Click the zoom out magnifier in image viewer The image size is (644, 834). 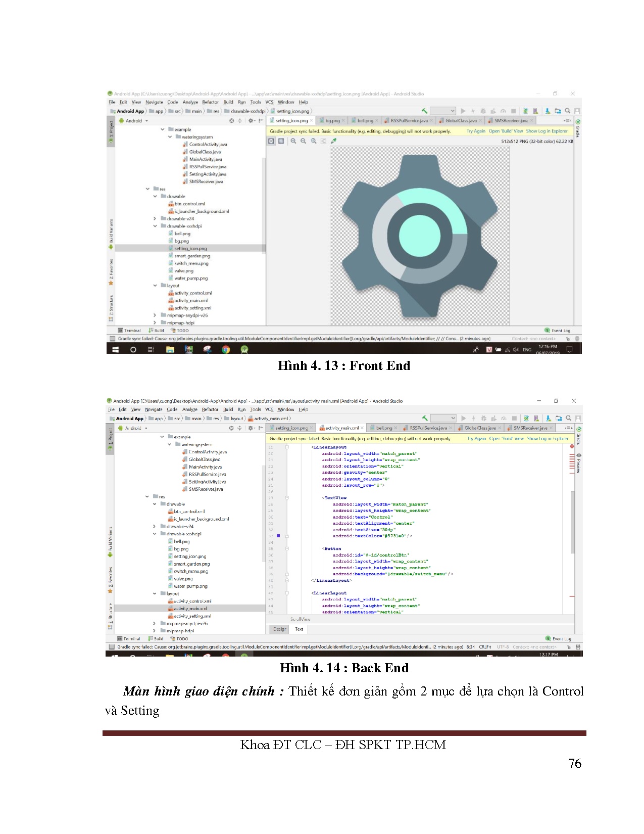[x=304, y=142]
